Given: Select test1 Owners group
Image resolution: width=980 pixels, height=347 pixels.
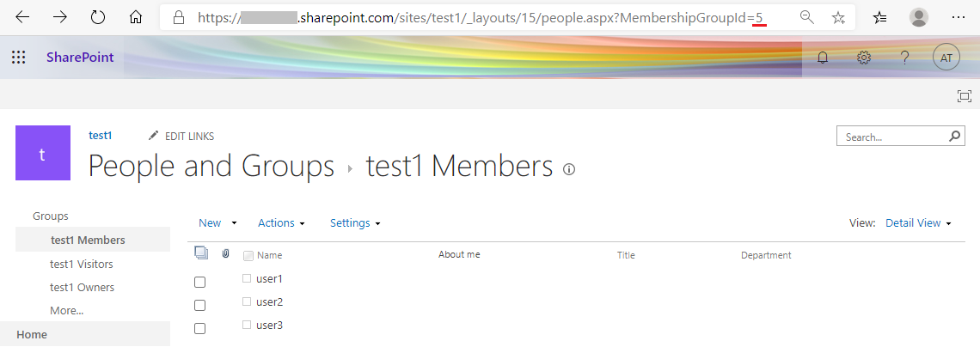Looking at the screenshot, I should [x=82, y=287].
